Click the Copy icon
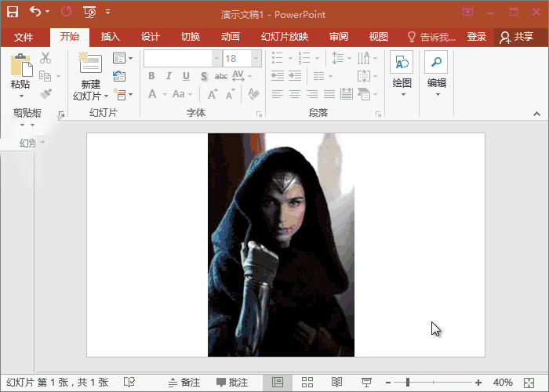Screen dimensions: 549x392 pyautogui.click(x=45, y=75)
